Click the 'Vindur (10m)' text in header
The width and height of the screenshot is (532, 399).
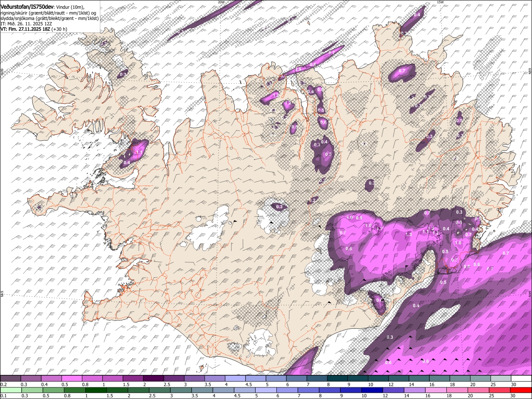[x=69, y=7]
